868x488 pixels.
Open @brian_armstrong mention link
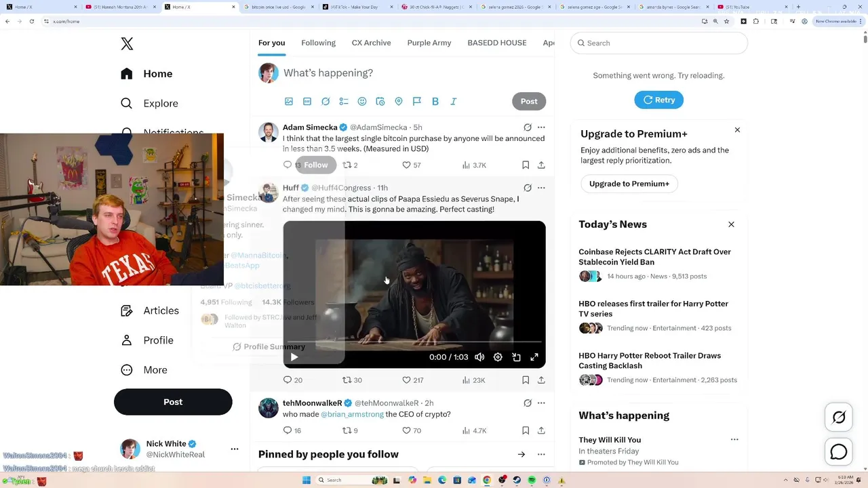pyautogui.click(x=352, y=414)
